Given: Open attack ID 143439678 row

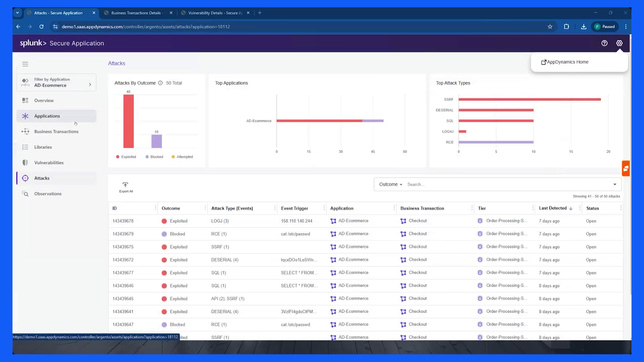Looking at the screenshot, I should pyautogui.click(x=366, y=221).
